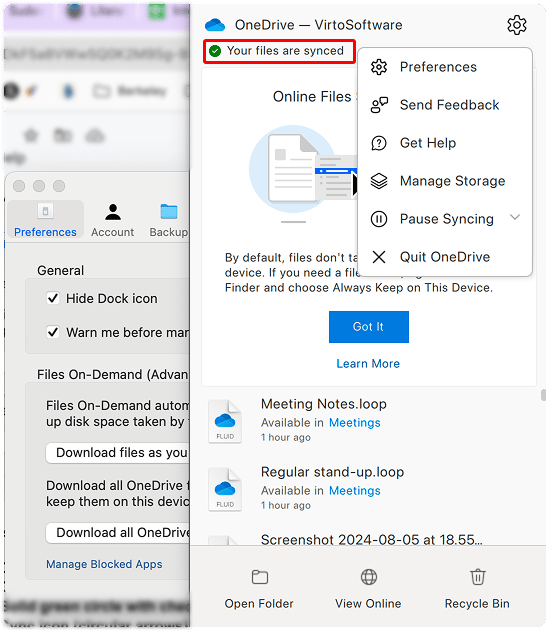Screen dimensions: 546x631
Task: Click the Account person icon in Preferences window
Action: click(x=113, y=212)
